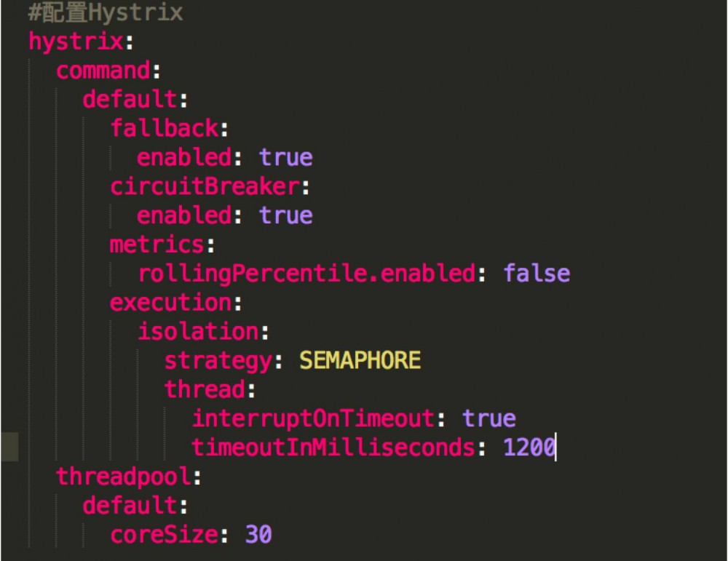
Task: Click the threadpool key
Action: click(123, 477)
